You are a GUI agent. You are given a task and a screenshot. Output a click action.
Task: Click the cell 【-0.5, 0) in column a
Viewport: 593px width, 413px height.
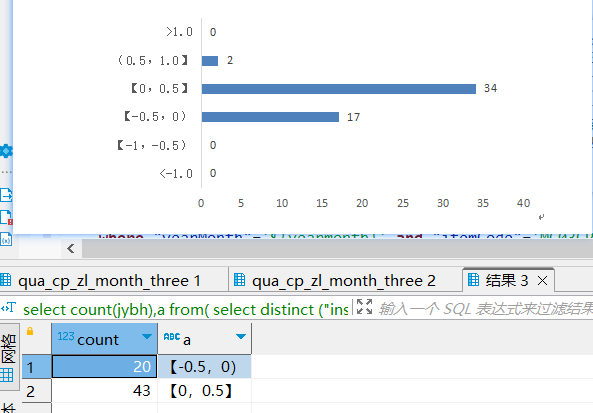tap(205, 366)
